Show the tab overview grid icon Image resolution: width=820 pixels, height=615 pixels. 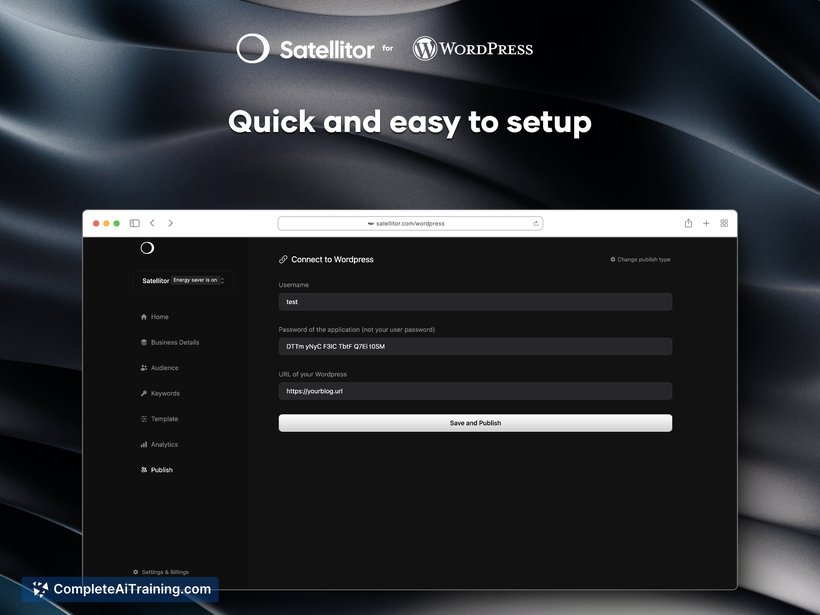click(x=724, y=223)
